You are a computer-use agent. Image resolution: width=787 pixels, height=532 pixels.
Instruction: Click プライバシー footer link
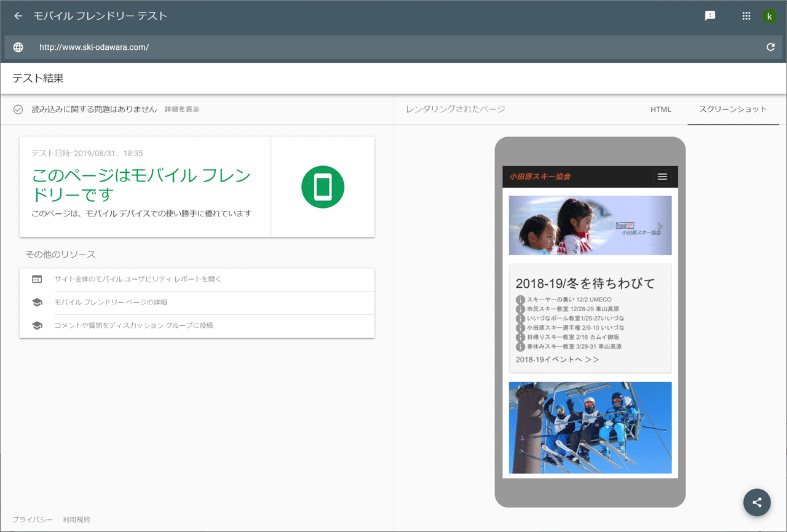33,520
